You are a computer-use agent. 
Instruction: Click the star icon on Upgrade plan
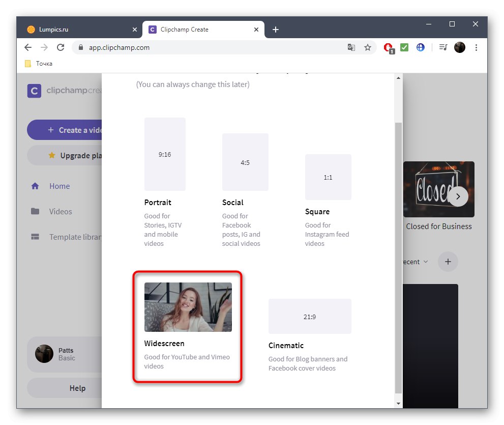51,156
